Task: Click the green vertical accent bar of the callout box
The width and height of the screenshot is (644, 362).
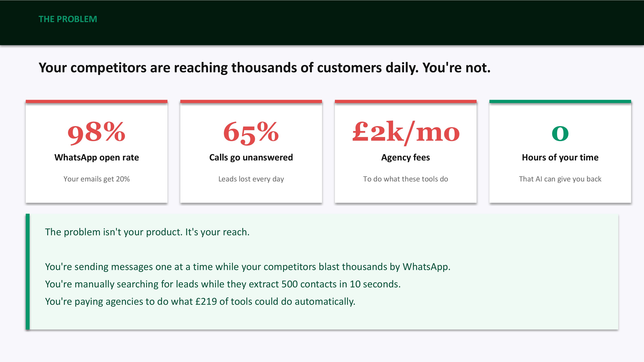Action: [x=28, y=271]
